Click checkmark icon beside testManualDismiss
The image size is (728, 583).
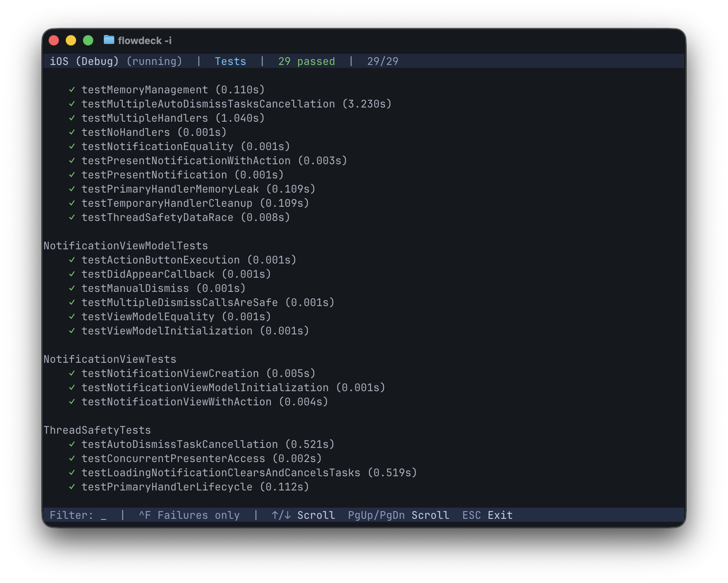[x=72, y=288]
